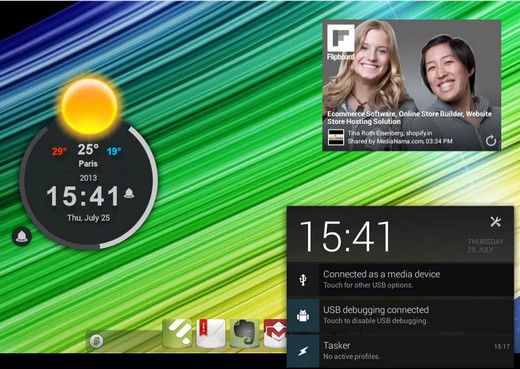Tap the Android debugging icon
This screenshot has height=369, width=520.
pyautogui.click(x=303, y=315)
